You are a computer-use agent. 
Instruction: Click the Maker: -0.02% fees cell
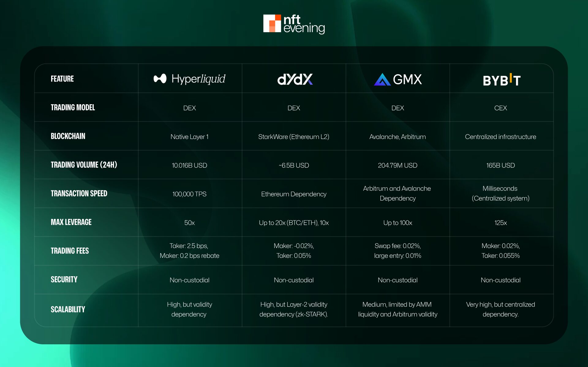pos(294,251)
